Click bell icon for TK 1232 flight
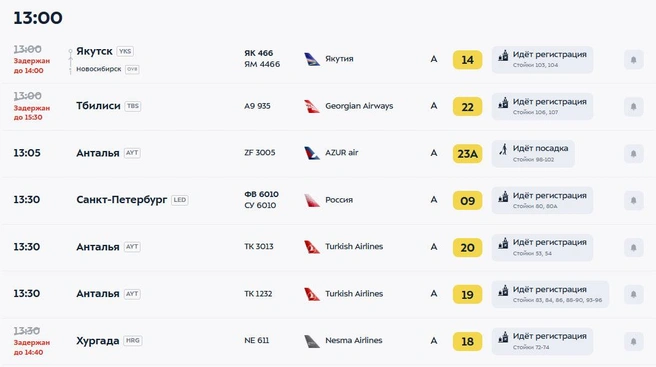The width and height of the screenshot is (656, 367). coord(633,294)
